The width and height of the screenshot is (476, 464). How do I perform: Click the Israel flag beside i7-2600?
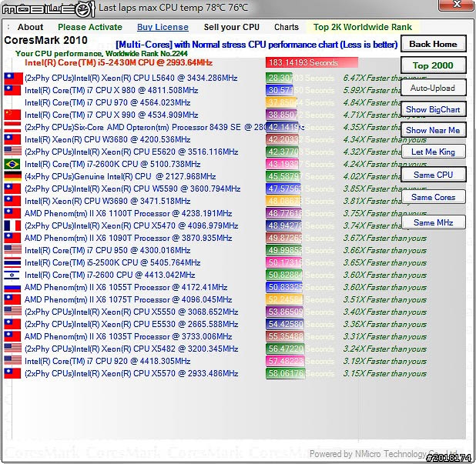tap(12, 275)
